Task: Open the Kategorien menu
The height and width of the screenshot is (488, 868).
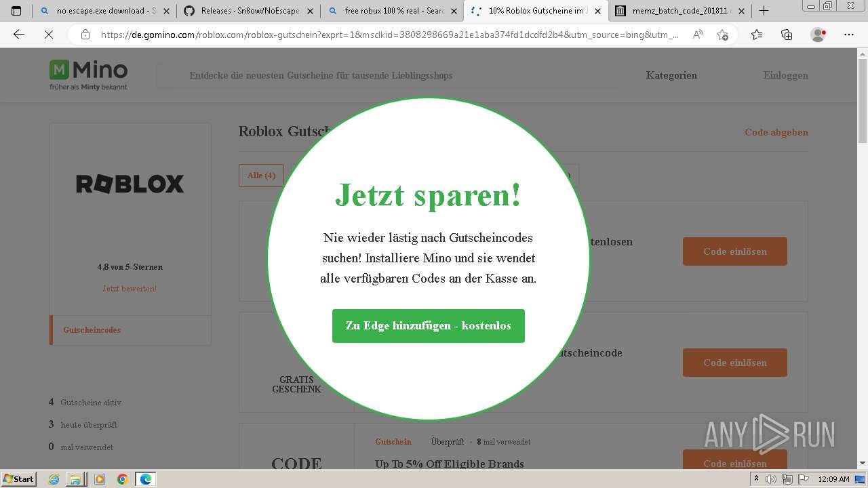Action: [x=671, y=75]
